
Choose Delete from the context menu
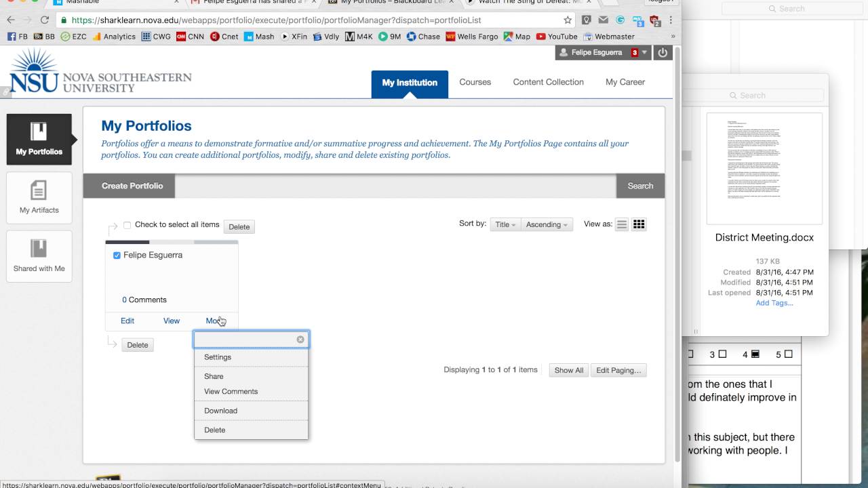click(x=215, y=430)
